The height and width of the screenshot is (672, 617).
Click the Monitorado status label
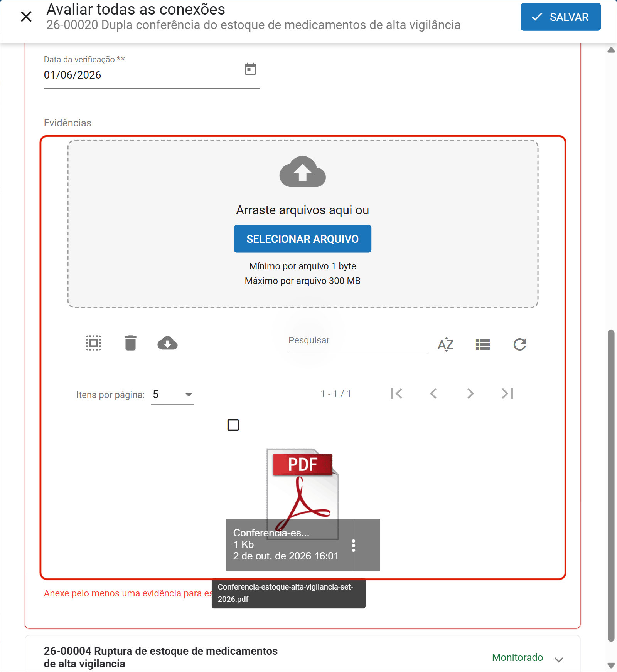click(x=518, y=657)
